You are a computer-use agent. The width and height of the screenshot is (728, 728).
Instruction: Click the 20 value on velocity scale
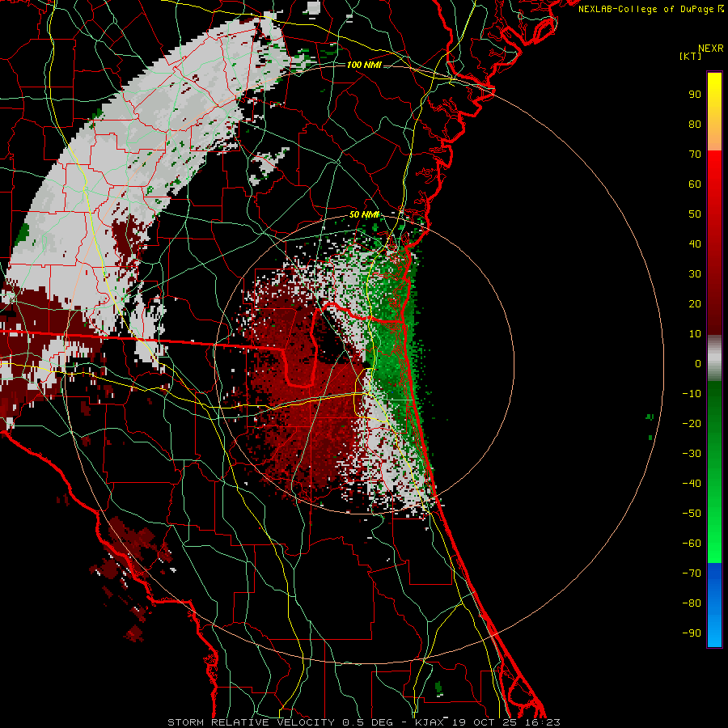[x=695, y=303]
